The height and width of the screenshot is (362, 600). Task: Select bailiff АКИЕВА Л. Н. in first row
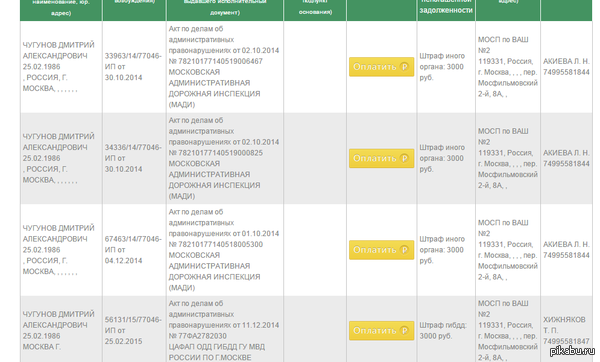pyautogui.click(x=566, y=61)
